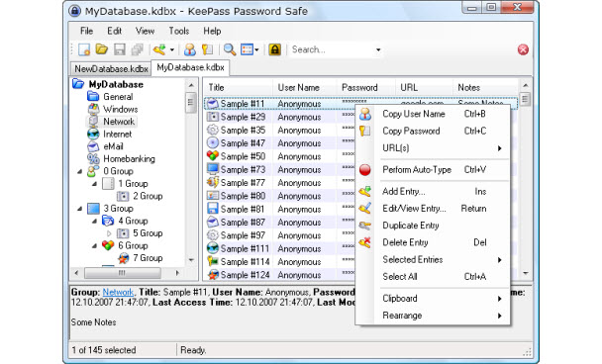Open the File menu
The width and height of the screenshot is (602, 364).
tap(86, 31)
